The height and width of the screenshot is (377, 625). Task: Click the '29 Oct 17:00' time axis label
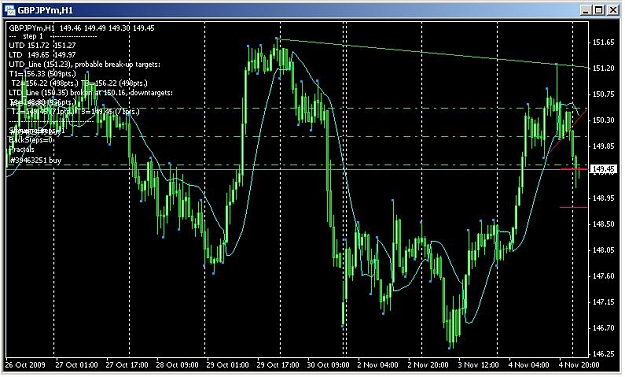[x=278, y=365]
